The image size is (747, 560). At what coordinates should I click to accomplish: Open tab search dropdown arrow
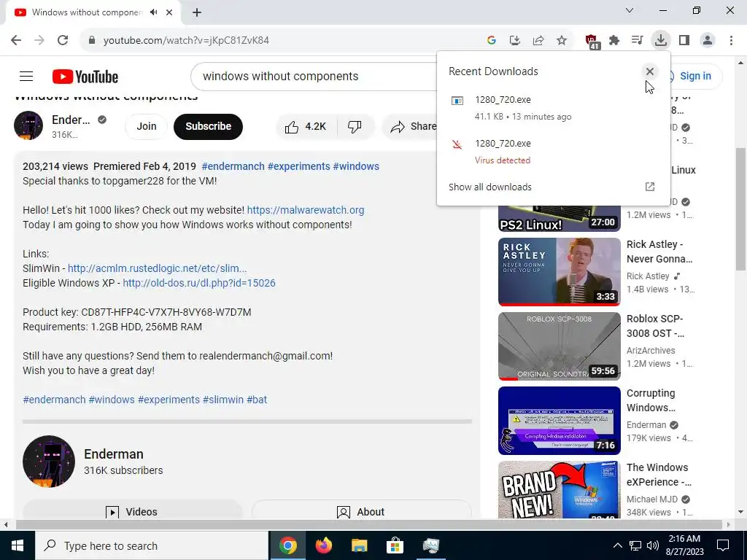click(630, 10)
